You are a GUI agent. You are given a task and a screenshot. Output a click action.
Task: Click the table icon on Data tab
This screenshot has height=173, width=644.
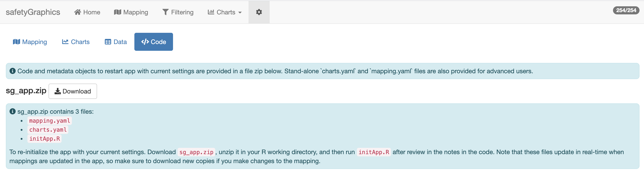click(x=108, y=42)
